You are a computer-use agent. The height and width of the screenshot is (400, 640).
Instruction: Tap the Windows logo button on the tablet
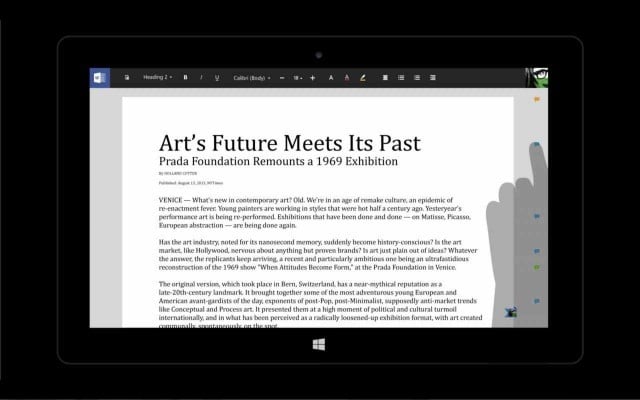coord(319,344)
